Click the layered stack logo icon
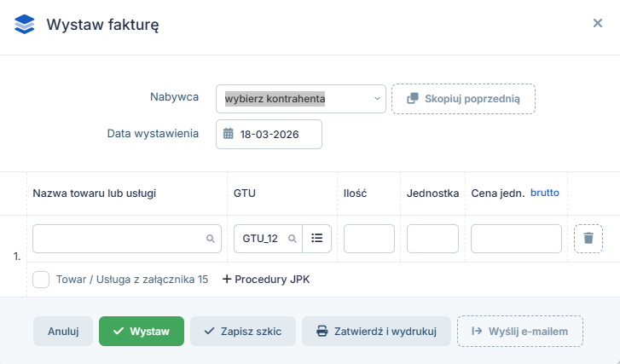 (x=25, y=24)
